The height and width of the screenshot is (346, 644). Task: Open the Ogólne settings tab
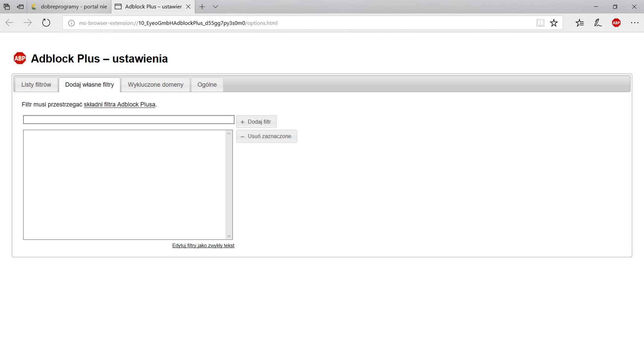click(x=207, y=85)
